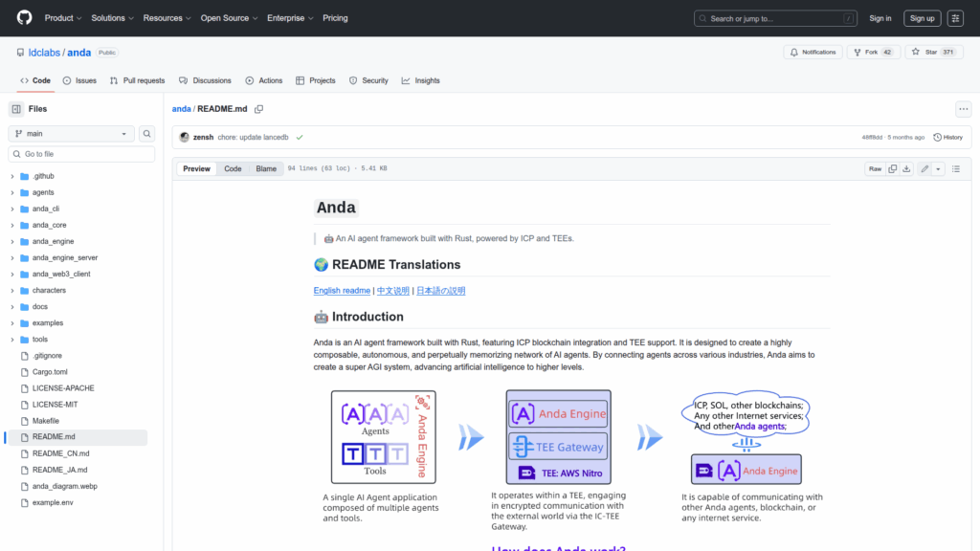The image size is (980, 551).
Task: Go to the Insights tab
Action: [420, 80]
